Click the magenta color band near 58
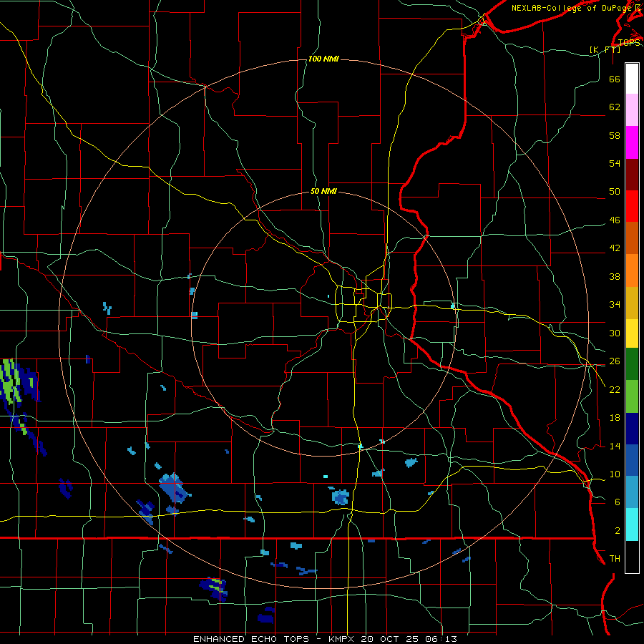The width and height of the screenshot is (644, 644). (632, 142)
